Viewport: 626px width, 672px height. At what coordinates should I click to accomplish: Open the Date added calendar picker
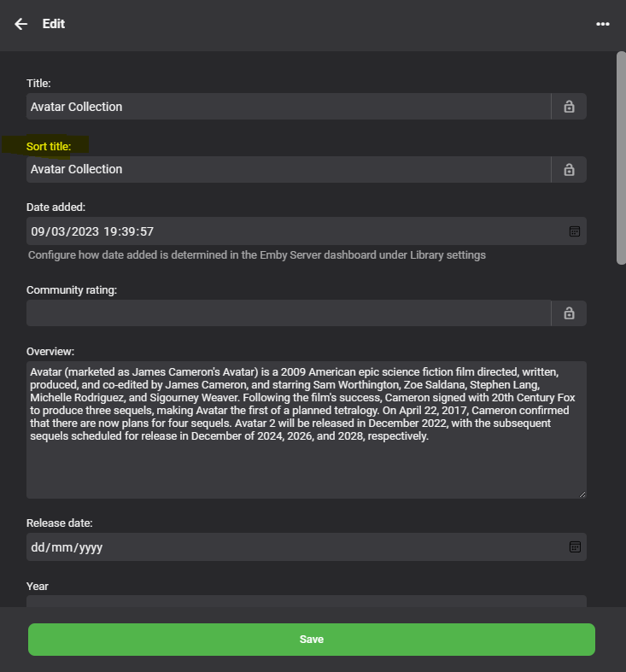[x=575, y=231]
